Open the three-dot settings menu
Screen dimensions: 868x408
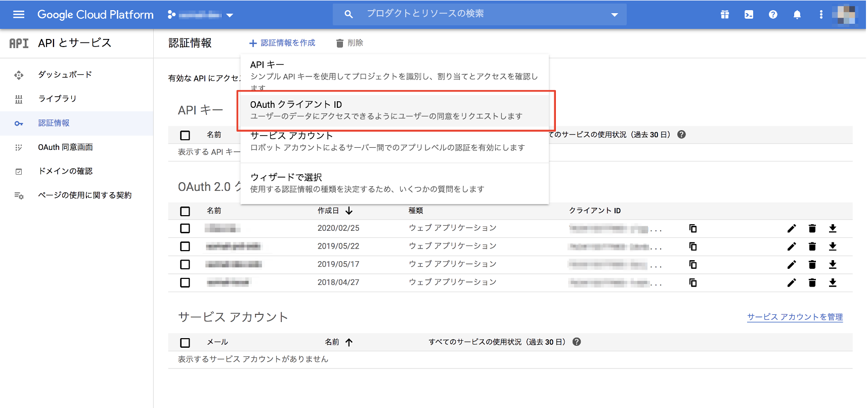click(821, 15)
